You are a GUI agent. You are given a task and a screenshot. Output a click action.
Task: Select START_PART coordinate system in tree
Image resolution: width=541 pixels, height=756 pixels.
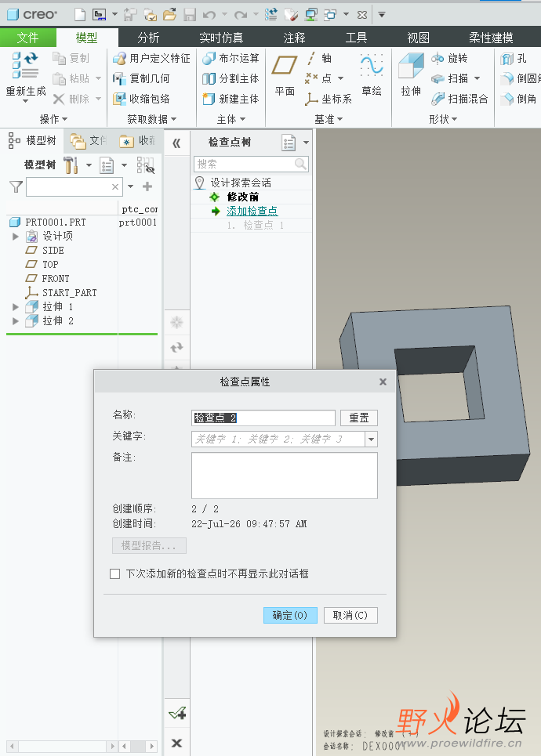[x=70, y=293]
